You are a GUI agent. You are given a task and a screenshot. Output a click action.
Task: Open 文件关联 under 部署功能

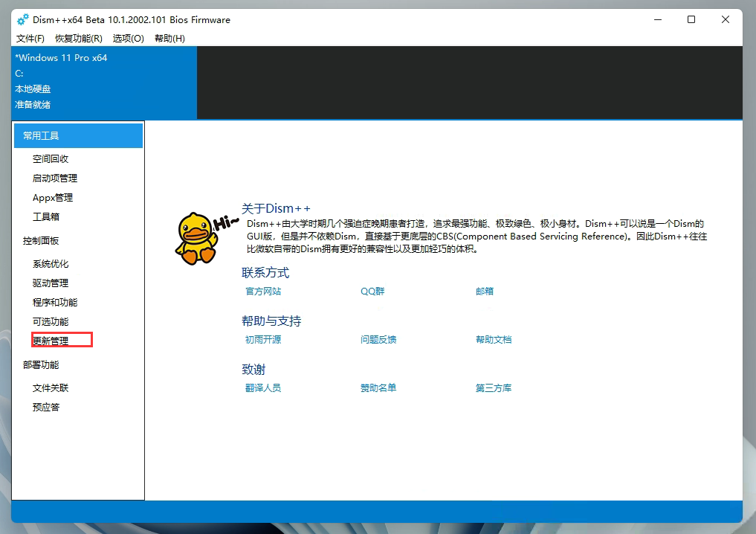pos(50,387)
